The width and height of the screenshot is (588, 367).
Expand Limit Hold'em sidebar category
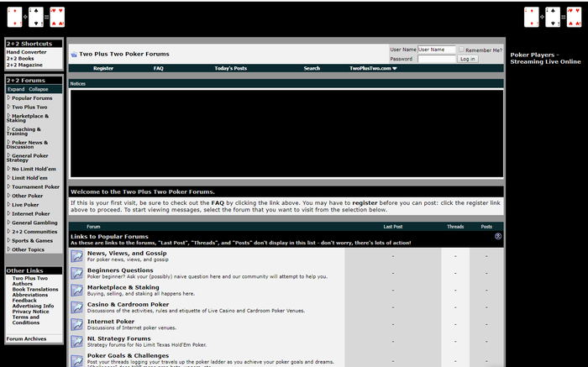[8, 178]
